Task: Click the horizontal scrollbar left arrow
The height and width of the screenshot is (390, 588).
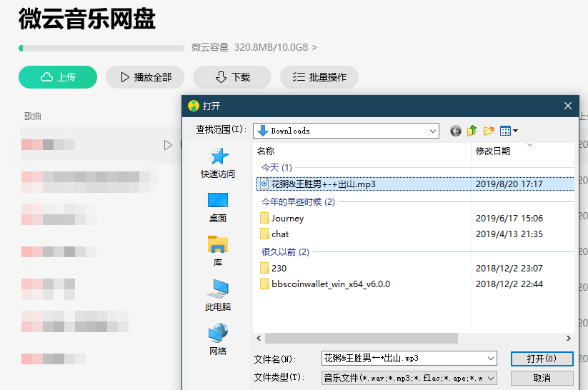Action: click(x=259, y=339)
